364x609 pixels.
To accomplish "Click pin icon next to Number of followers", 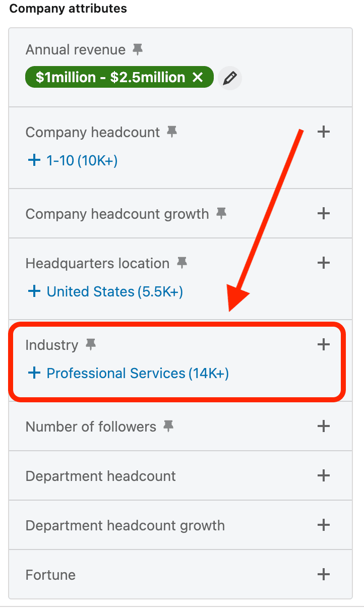I will tap(168, 426).
